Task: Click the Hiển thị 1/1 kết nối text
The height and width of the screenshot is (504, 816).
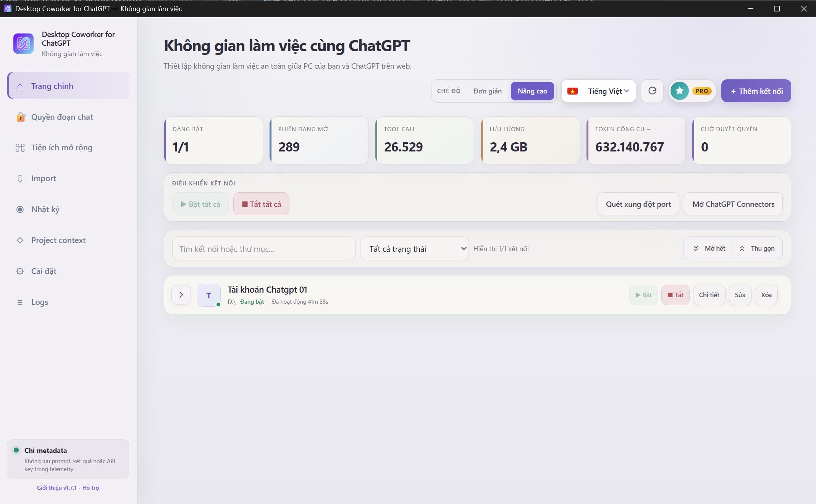Action: pyautogui.click(x=501, y=249)
